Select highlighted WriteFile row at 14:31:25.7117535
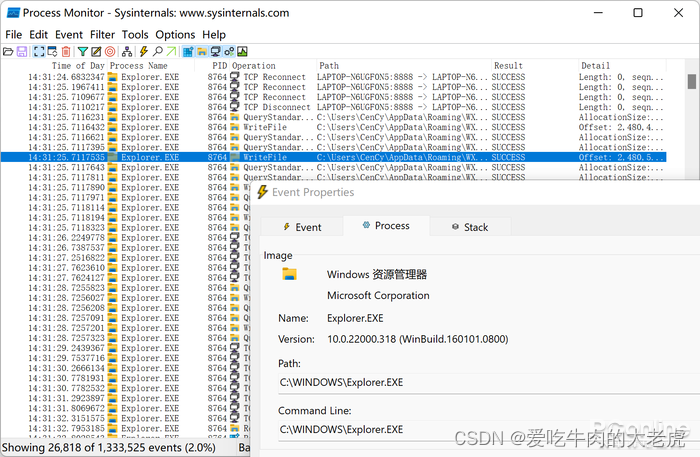The width and height of the screenshot is (700, 457). point(333,157)
